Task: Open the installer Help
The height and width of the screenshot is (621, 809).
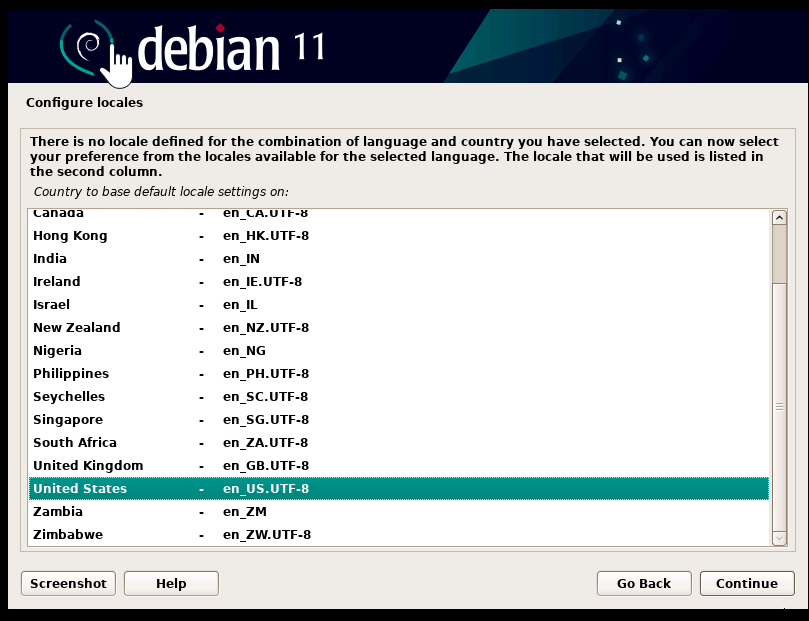Action: tap(171, 583)
